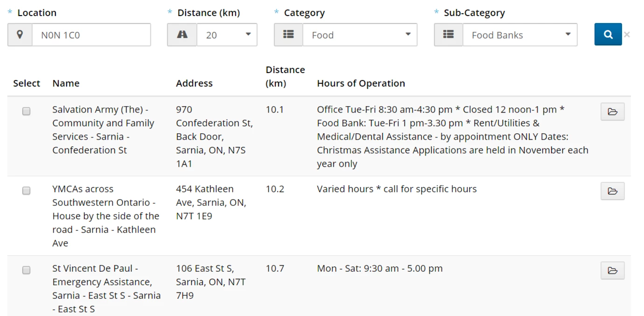Click the road distance icon
The height and width of the screenshot is (316, 644).
pos(182,35)
